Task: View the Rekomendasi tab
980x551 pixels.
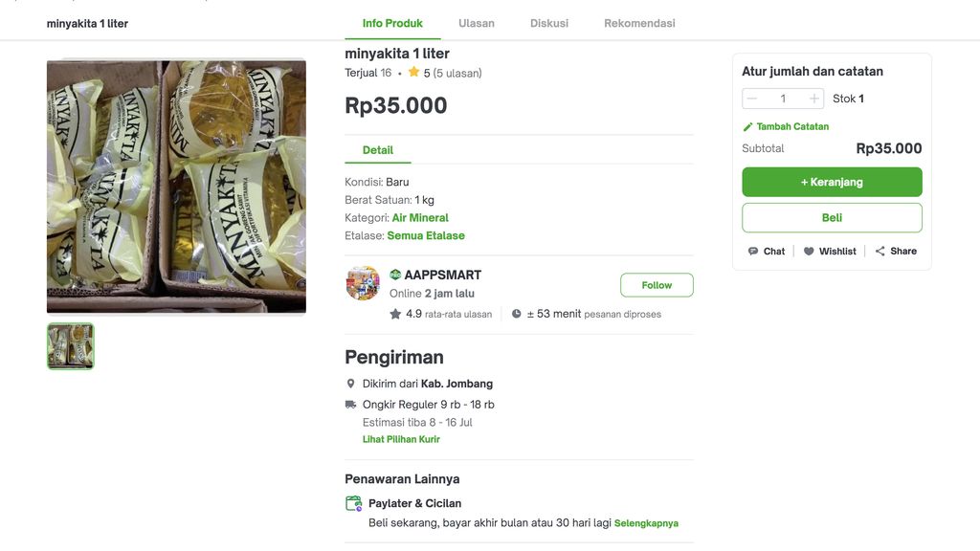Action: [639, 23]
